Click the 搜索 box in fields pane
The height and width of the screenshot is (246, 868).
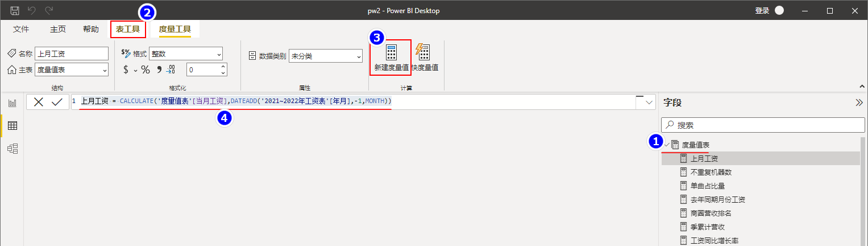click(763, 125)
